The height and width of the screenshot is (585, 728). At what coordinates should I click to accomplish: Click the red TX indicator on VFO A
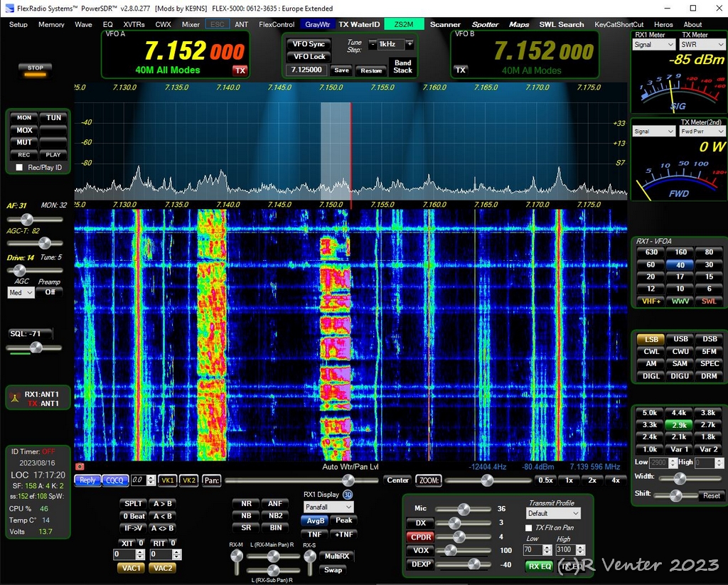(x=240, y=70)
